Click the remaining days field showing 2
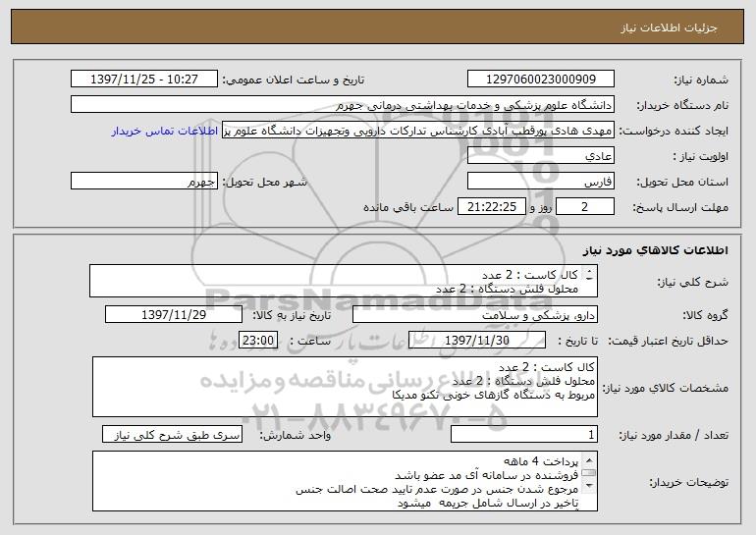The height and width of the screenshot is (535, 756). point(585,207)
